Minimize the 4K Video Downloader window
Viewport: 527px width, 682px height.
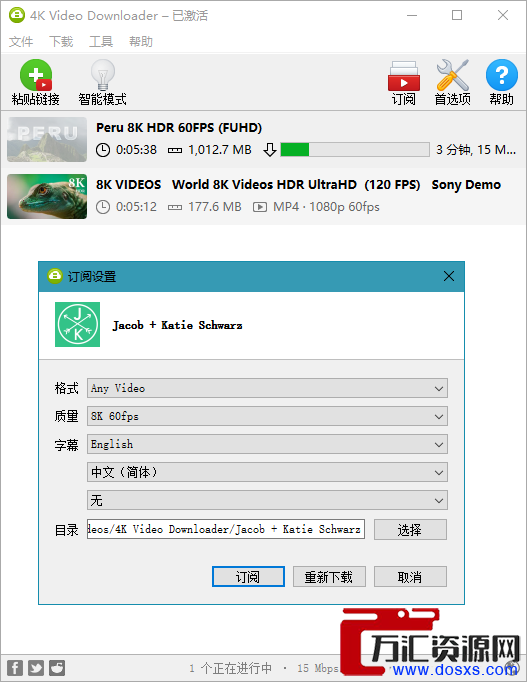pos(412,15)
